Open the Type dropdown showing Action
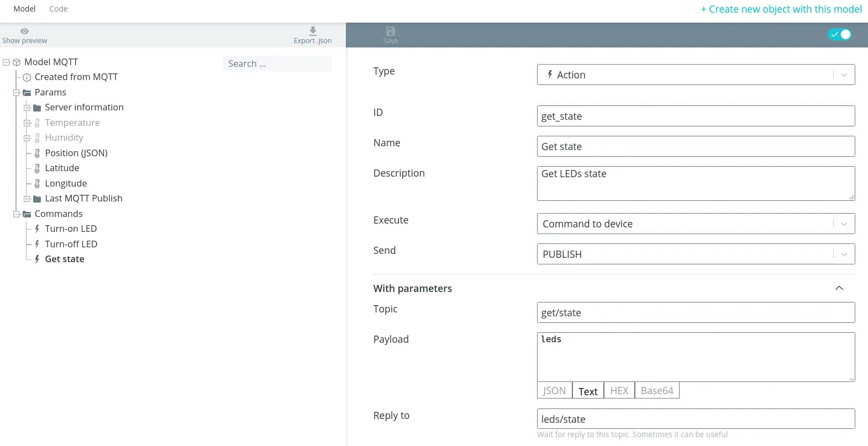Viewport: 868px width, 446px height. [x=695, y=75]
